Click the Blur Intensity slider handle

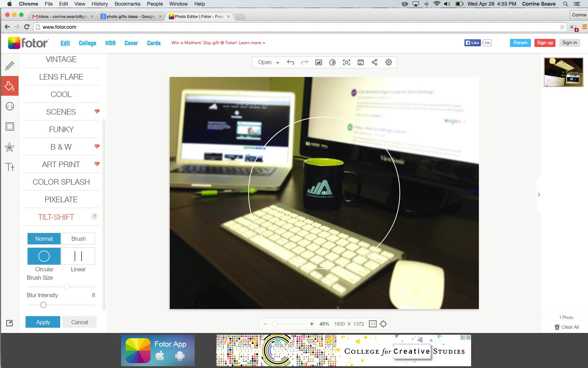pos(43,305)
